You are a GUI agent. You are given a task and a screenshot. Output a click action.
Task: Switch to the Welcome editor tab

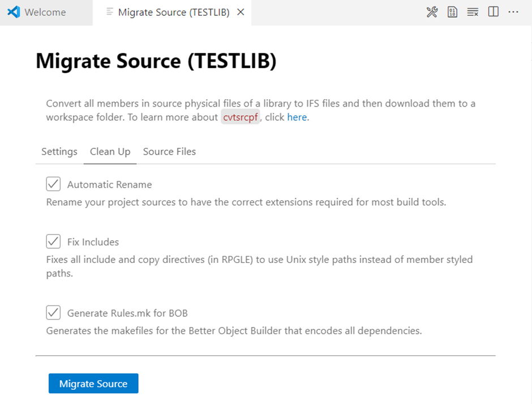tap(45, 12)
